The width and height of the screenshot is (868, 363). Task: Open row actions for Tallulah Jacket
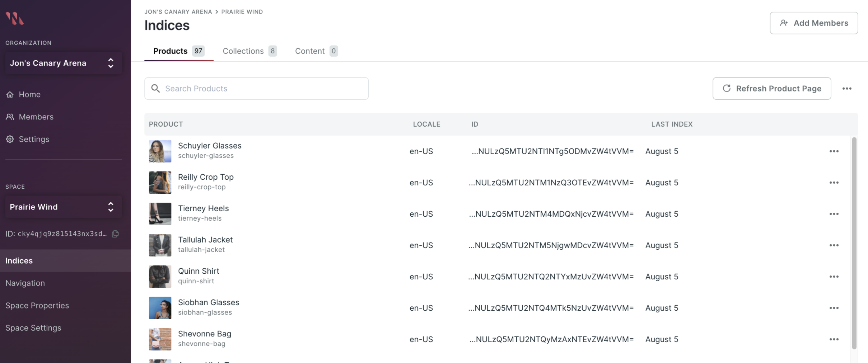point(834,245)
